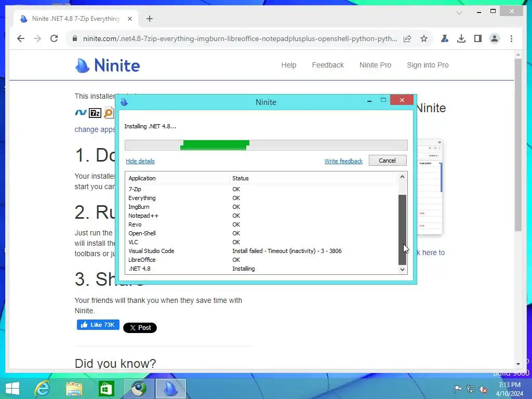
Task: Select the Visual Studio Code row
Action: [x=262, y=251]
